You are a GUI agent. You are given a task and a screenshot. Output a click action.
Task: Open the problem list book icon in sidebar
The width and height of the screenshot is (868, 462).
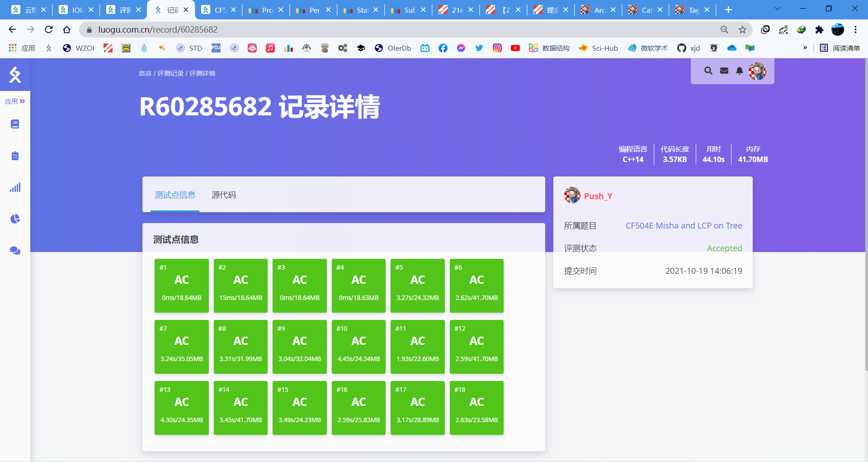[x=15, y=124]
